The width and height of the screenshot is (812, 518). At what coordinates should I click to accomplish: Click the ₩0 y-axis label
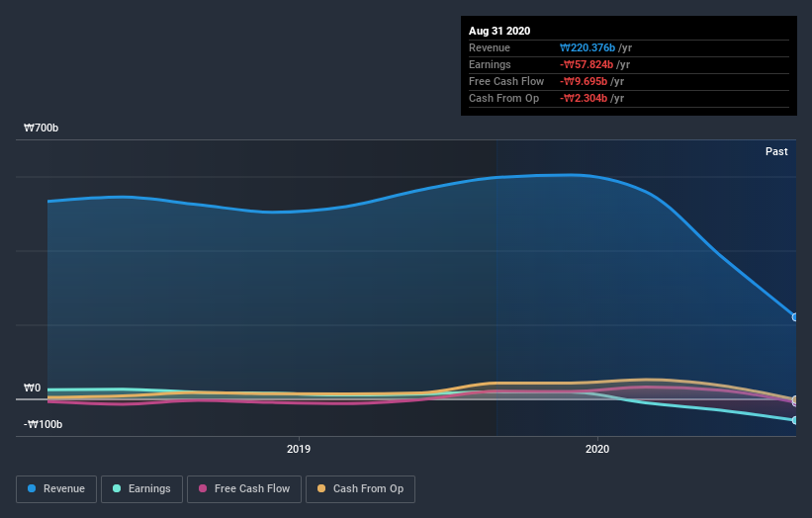[32, 388]
